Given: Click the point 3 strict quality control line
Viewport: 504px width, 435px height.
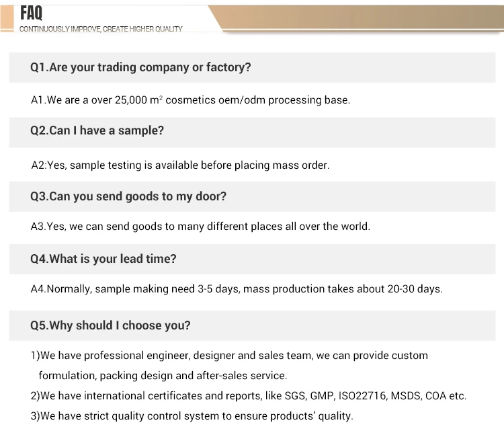Looking at the screenshot, I should pyautogui.click(x=192, y=416).
